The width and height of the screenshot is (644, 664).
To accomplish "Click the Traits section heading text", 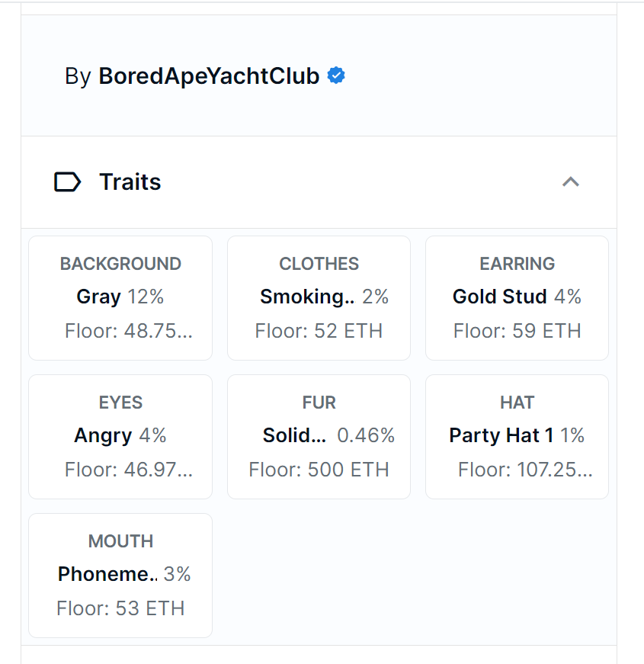I will [130, 182].
